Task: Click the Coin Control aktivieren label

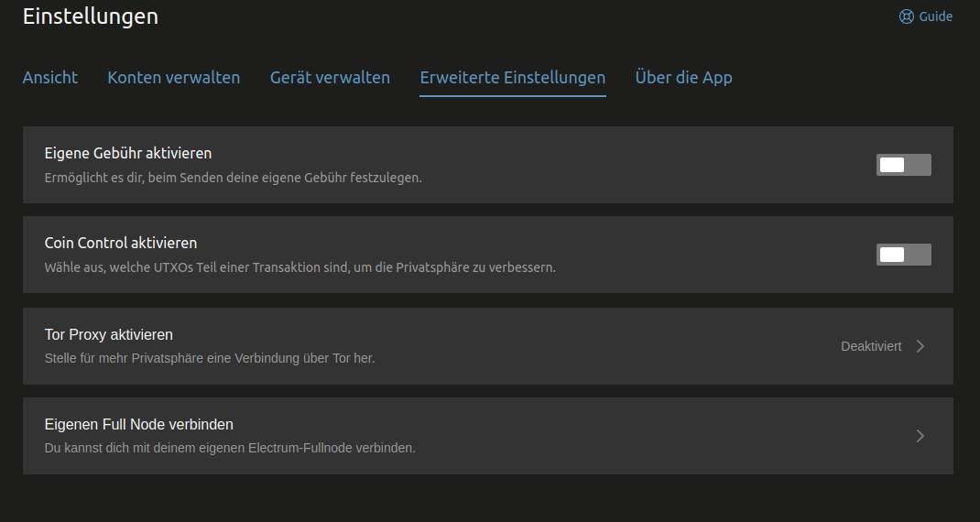Action: 121,243
